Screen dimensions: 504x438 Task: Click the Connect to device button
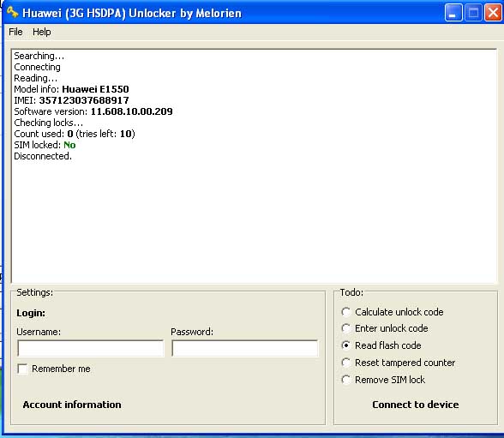415,405
